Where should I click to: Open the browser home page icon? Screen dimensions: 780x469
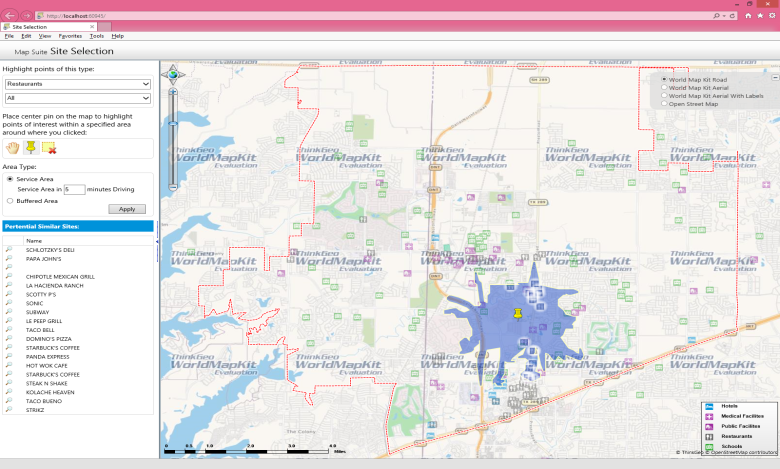tap(748, 16)
